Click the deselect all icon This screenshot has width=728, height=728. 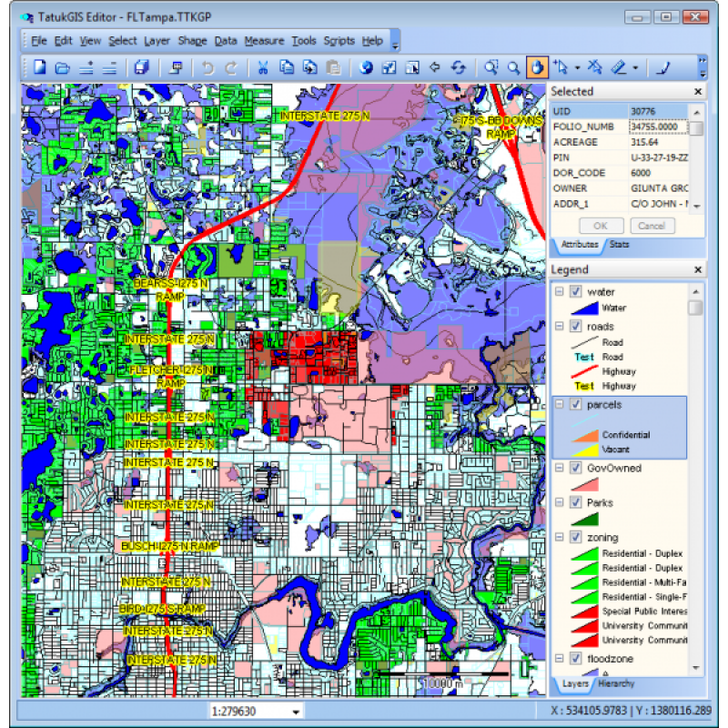tap(594, 66)
